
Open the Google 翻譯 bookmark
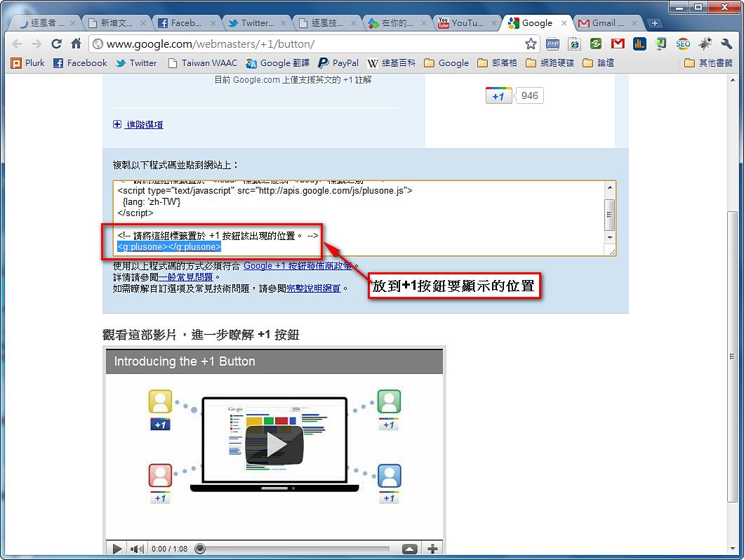(x=277, y=63)
